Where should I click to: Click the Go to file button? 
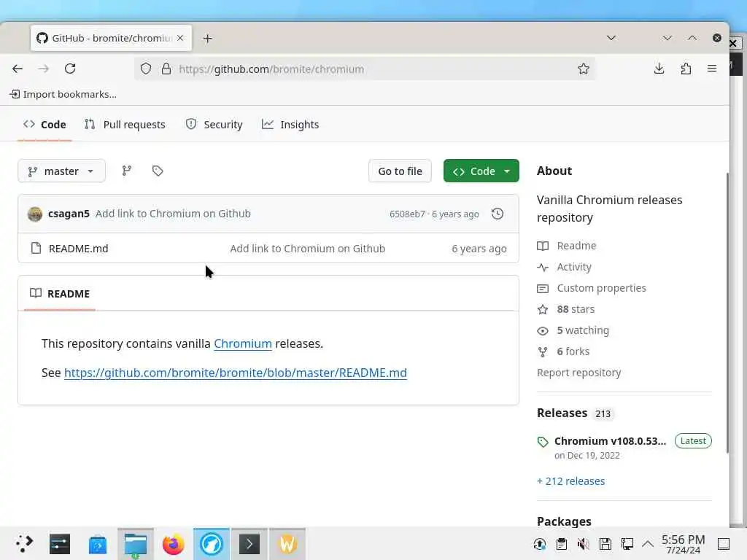click(400, 171)
